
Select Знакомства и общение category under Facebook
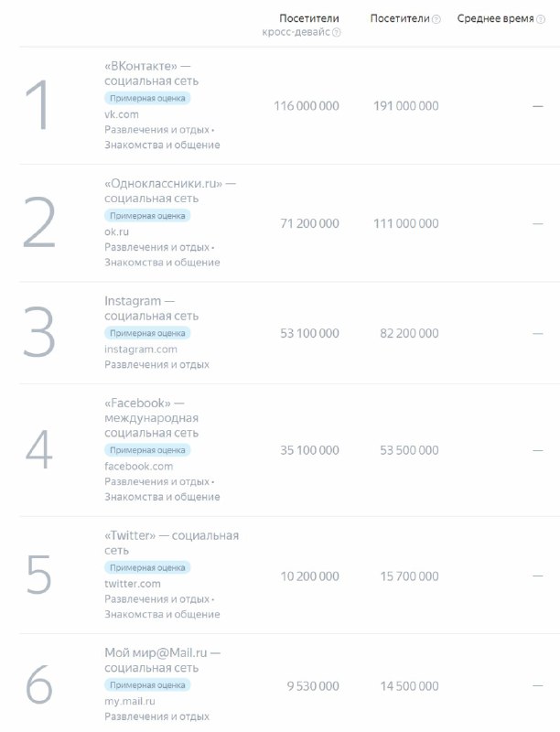[x=162, y=497]
